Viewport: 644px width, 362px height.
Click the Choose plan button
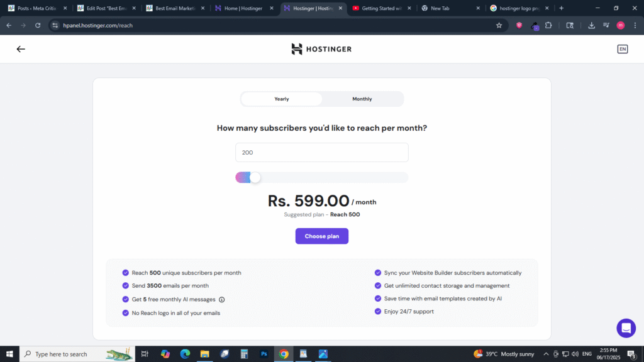322,236
